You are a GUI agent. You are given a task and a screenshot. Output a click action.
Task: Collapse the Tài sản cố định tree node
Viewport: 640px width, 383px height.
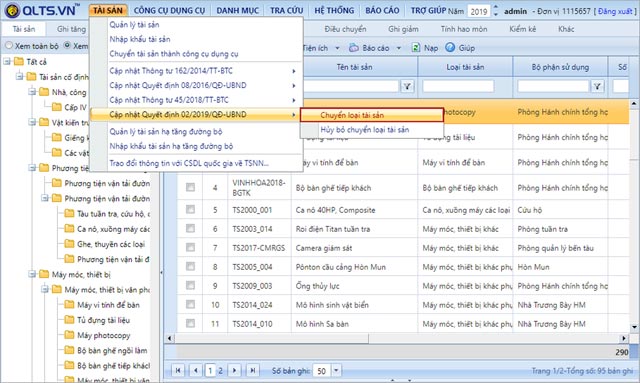20,77
